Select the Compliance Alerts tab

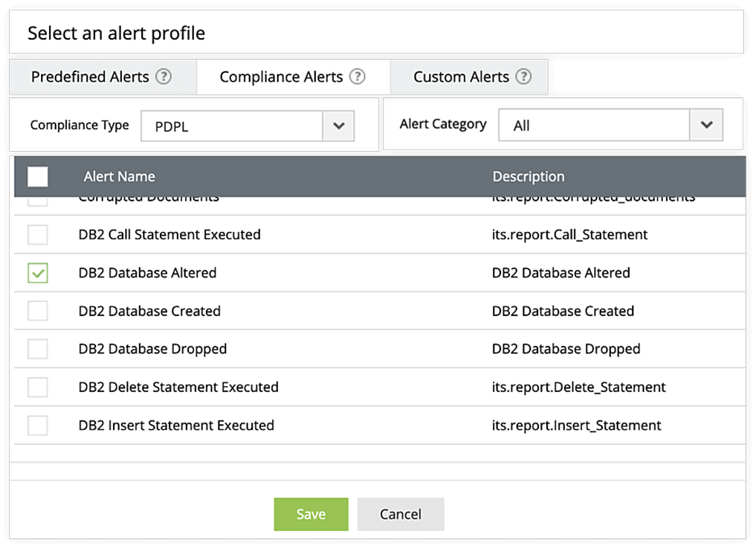[x=281, y=77]
